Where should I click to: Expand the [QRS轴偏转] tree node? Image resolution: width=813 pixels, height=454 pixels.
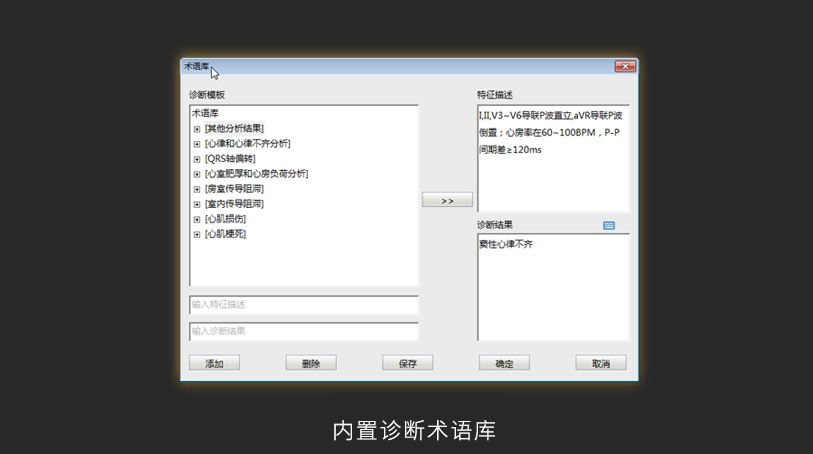pos(197,159)
